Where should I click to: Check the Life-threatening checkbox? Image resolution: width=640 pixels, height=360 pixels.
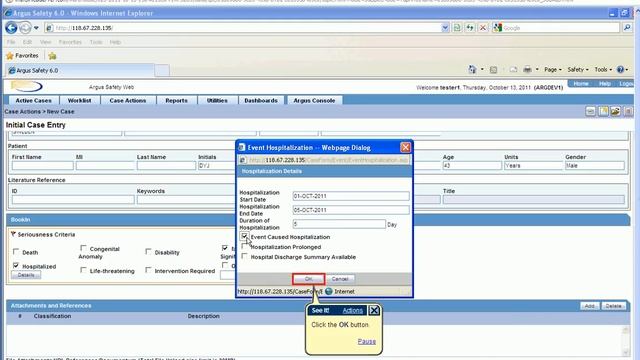[x=83, y=270]
